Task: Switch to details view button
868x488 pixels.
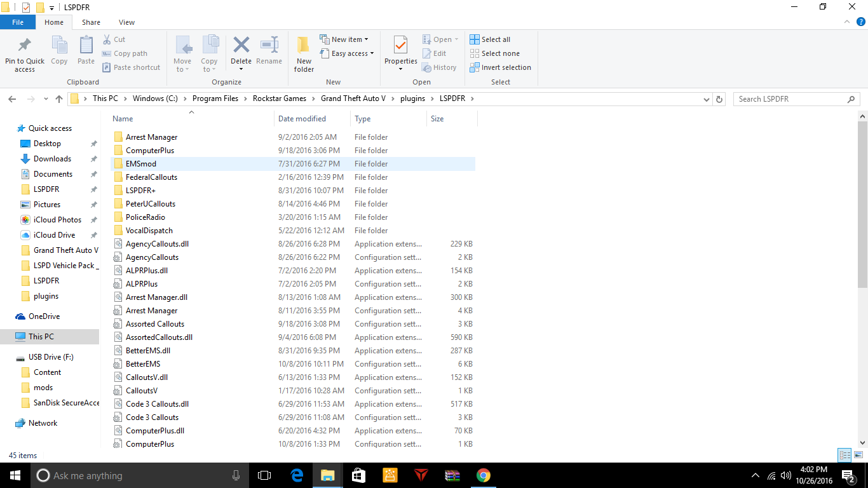Action: [x=844, y=455]
